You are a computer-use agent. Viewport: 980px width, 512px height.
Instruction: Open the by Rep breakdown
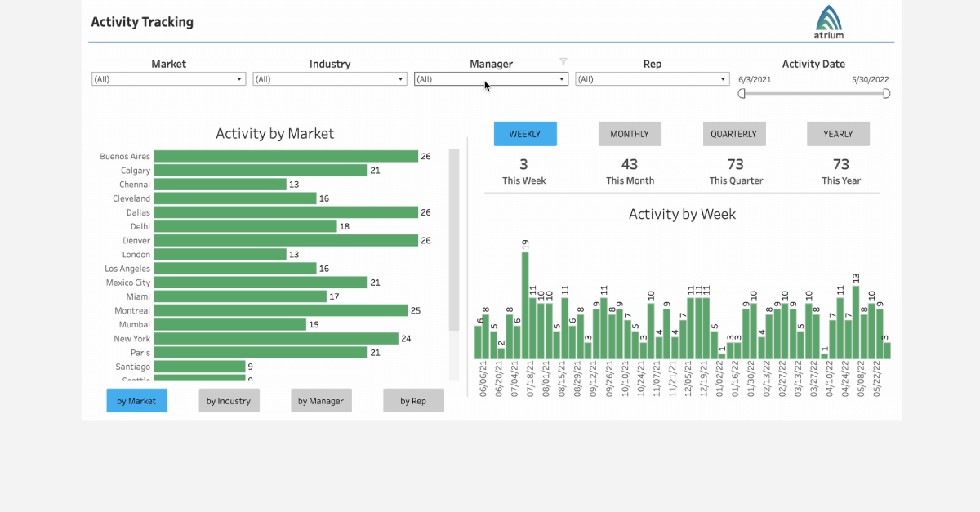click(x=413, y=400)
